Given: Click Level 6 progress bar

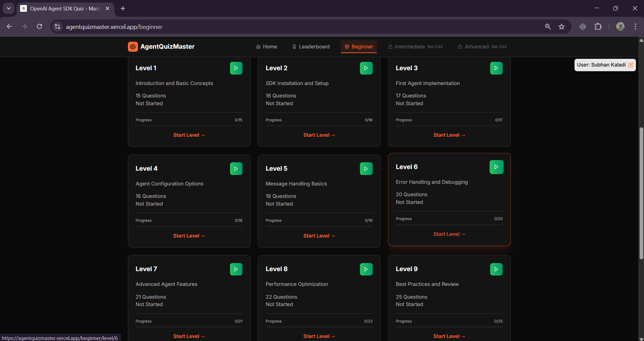Looking at the screenshot, I should [x=449, y=225].
